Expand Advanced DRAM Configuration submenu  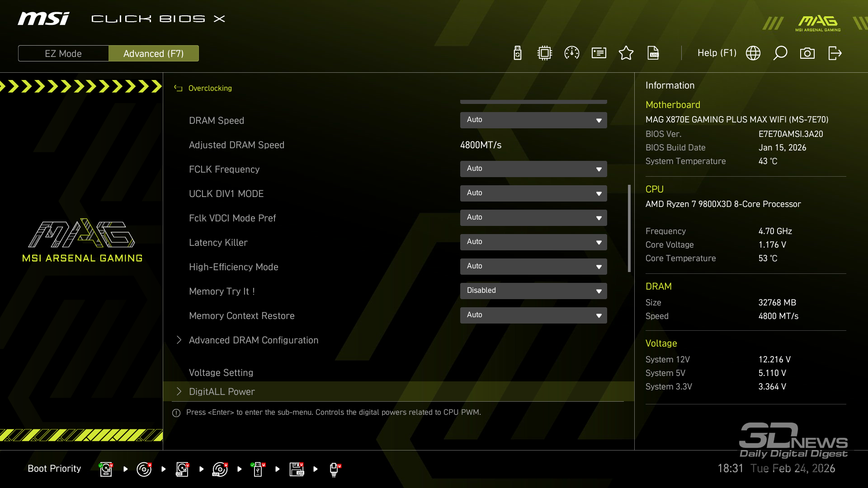(x=253, y=340)
